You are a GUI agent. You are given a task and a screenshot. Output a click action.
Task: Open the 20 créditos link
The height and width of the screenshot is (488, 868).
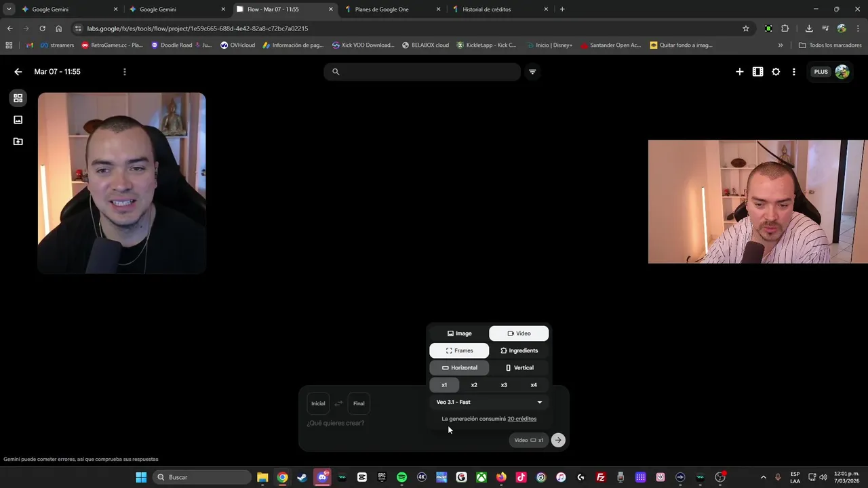521,419
